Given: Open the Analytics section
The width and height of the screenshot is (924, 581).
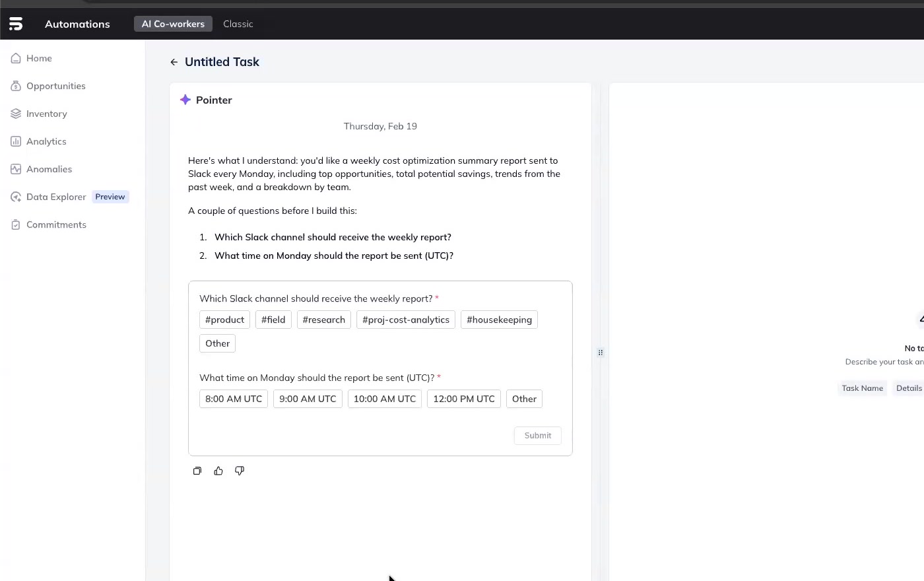Looking at the screenshot, I should coord(46,141).
